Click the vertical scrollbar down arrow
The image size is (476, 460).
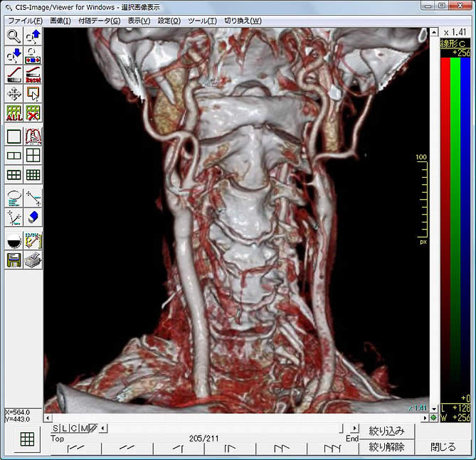(x=434, y=409)
